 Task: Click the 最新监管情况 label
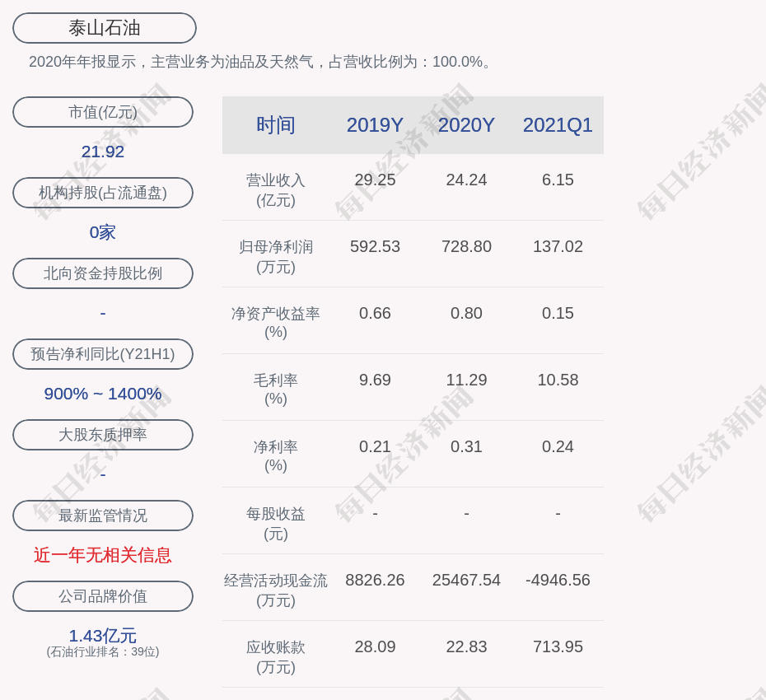point(103,516)
